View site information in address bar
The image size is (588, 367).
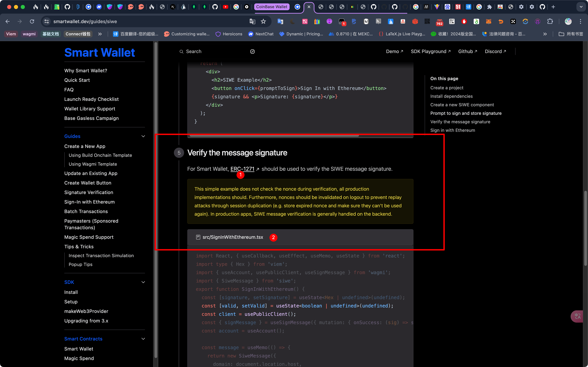tap(47, 22)
